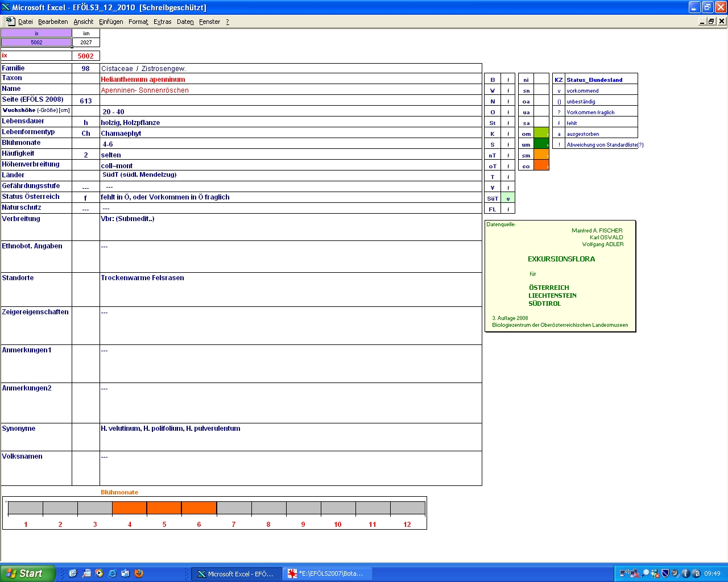Click the gray month 1 bloom bar
This screenshot has width=728, height=582.
pyautogui.click(x=26, y=508)
